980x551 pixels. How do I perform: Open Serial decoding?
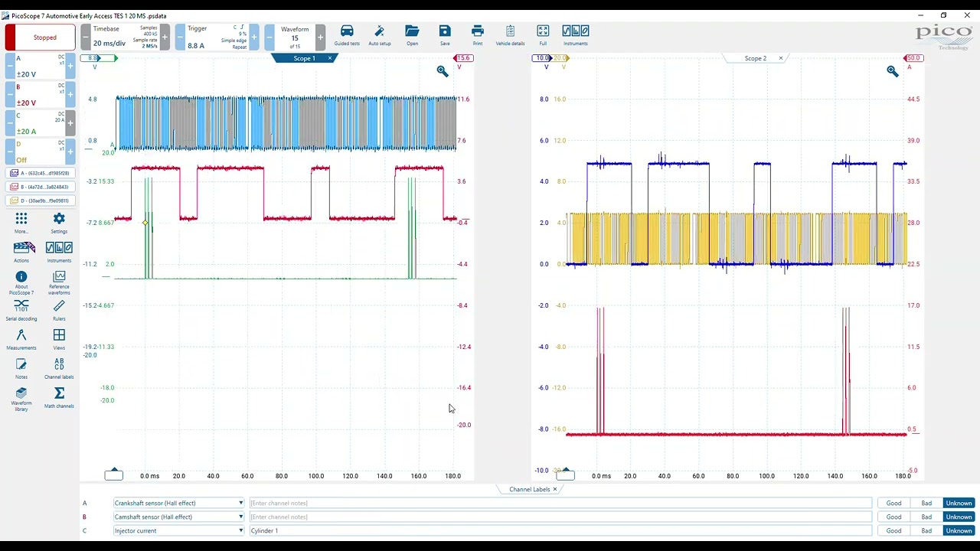point(21,310)
